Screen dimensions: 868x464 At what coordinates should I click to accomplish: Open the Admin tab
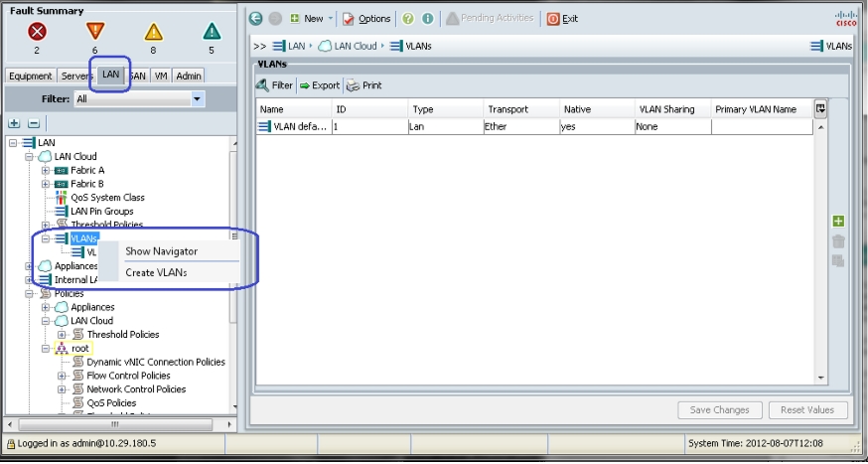189,76
